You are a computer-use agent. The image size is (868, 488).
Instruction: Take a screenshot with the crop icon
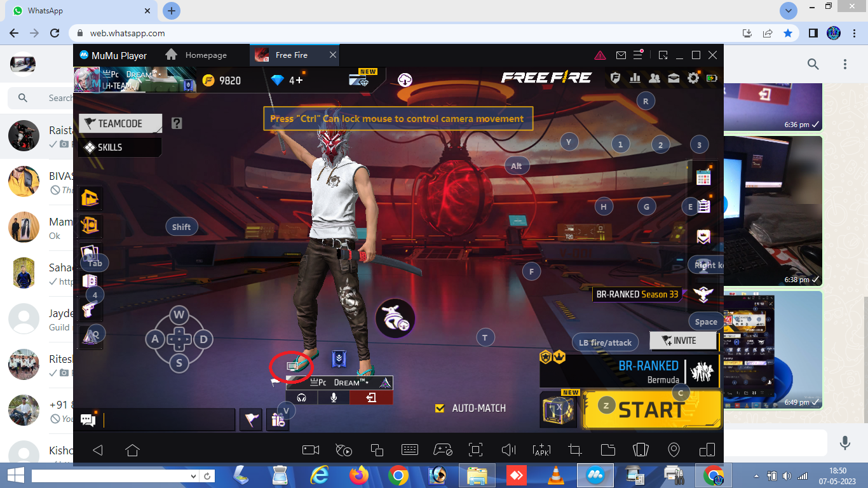(575, 450)
